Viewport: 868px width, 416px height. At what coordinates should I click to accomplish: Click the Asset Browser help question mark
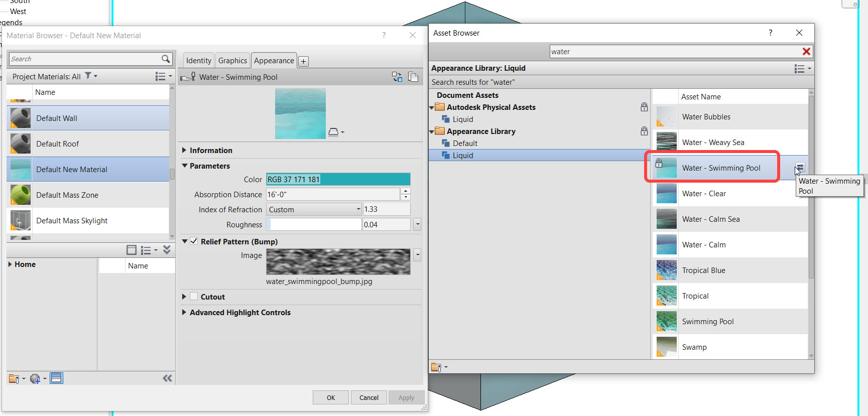(x=770, y=33)
